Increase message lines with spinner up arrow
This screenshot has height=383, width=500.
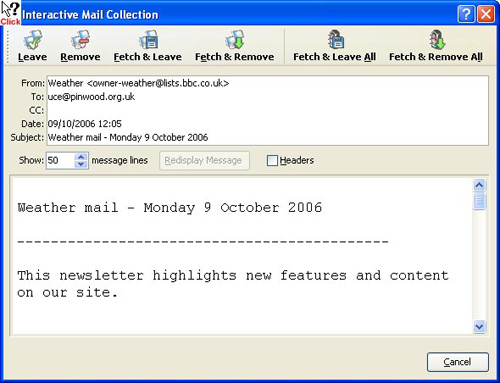81,156
